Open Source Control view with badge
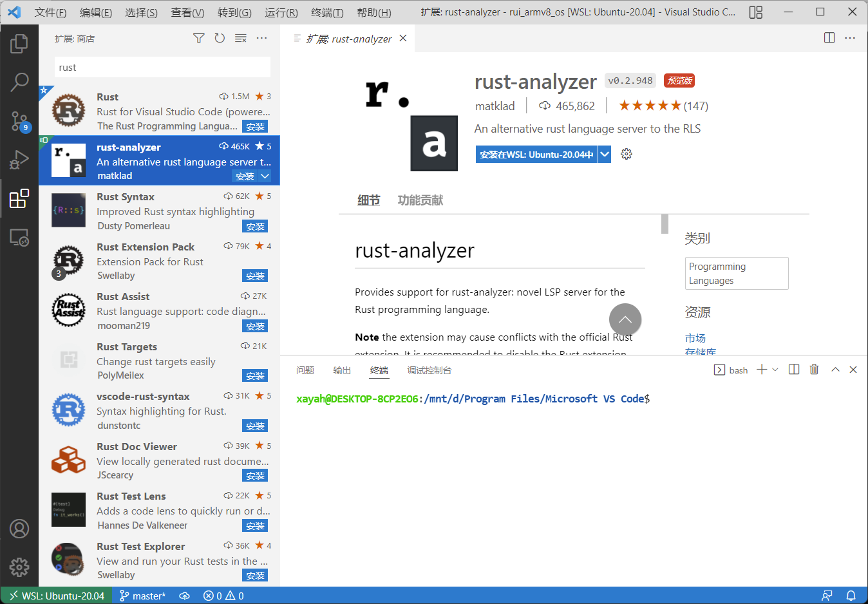 click(19, 121)
